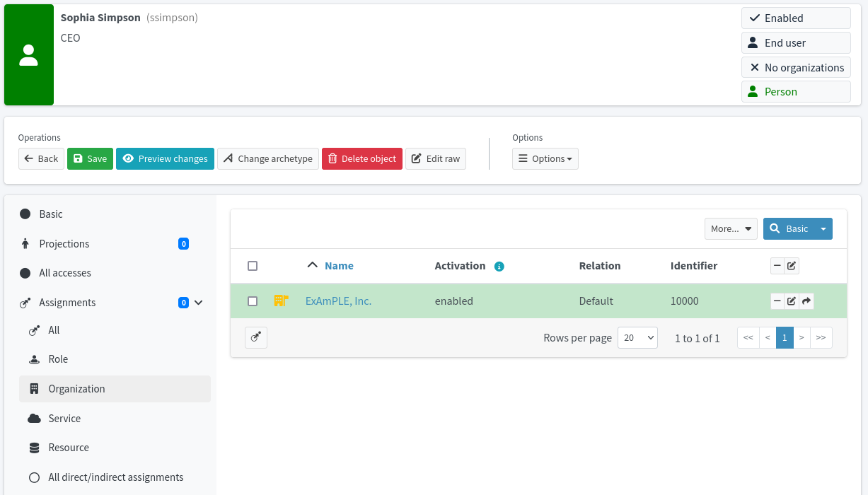
Task: Click the header minus icon in table
Action: tap(777, 266)
